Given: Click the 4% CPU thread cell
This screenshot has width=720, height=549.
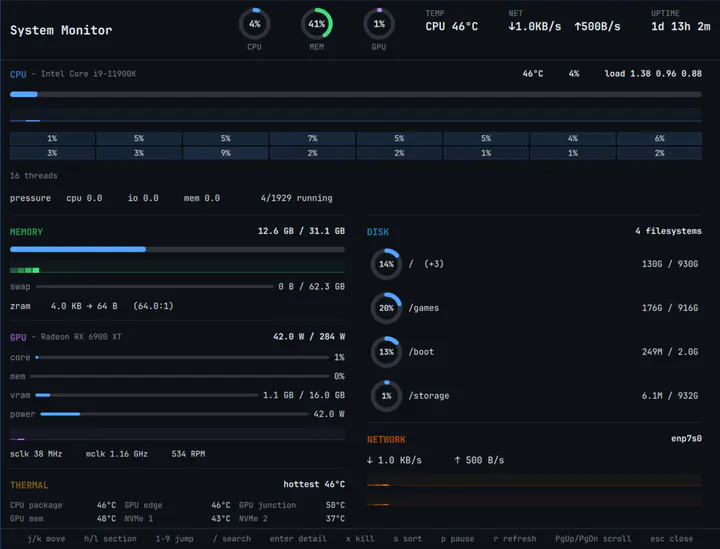Looking at the screenshot, I should 573,138.
